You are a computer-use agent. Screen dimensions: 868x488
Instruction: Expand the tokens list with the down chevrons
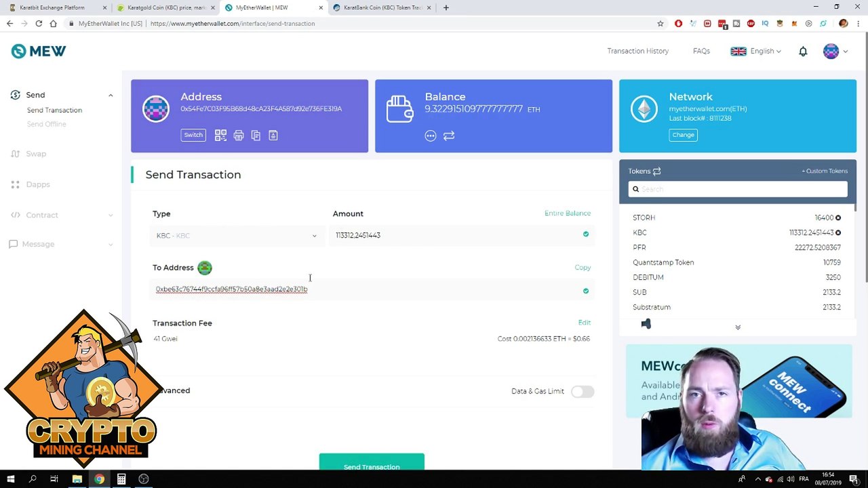(738, 327)
